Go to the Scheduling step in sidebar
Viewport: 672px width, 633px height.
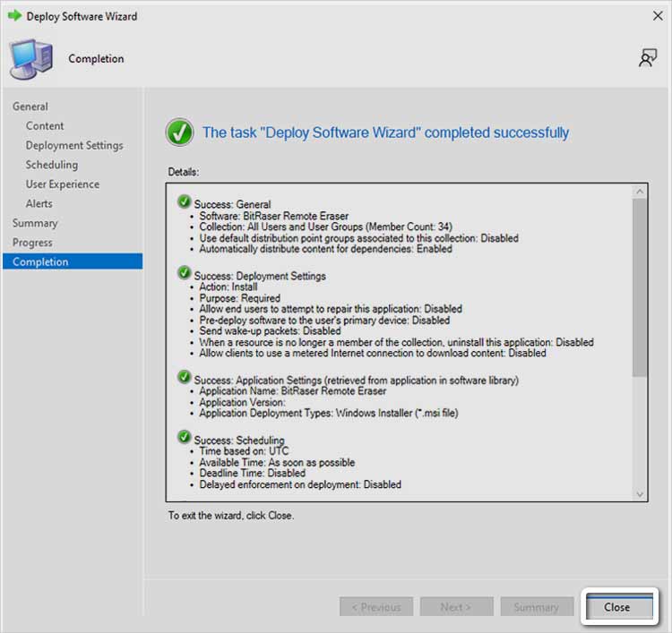tap(51, 165)
